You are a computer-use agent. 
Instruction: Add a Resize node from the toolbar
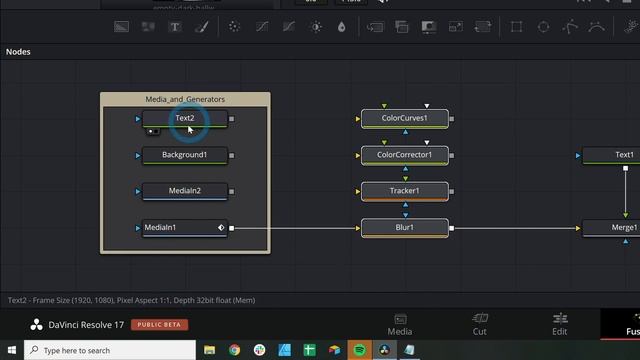point(456,27)
